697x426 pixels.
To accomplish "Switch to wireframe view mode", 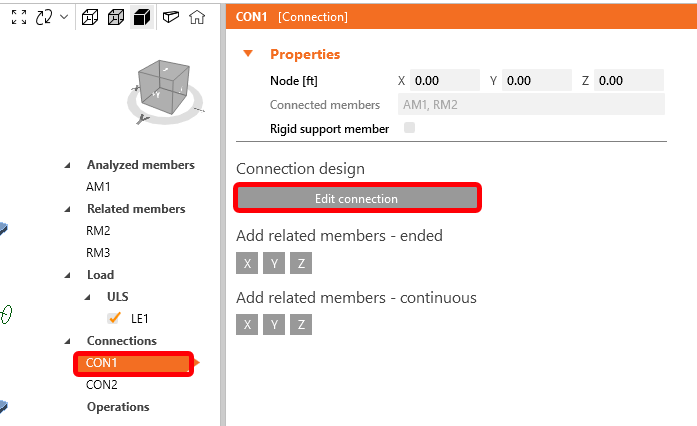I will (89, 17).
